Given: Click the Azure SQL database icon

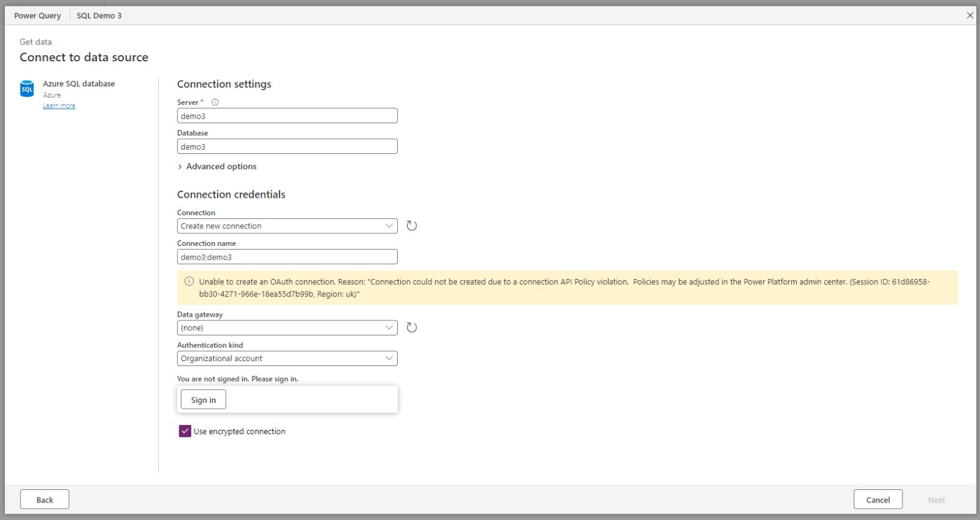Looking at the screenshot, I should pyautogui.click(x=27, y=89).
